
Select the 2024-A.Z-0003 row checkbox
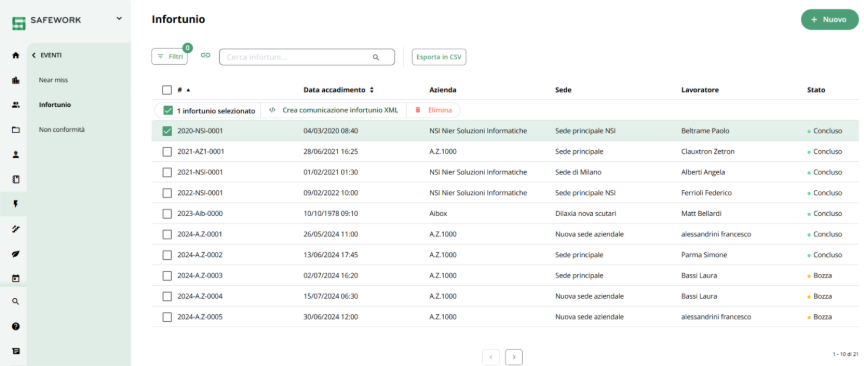167,276
